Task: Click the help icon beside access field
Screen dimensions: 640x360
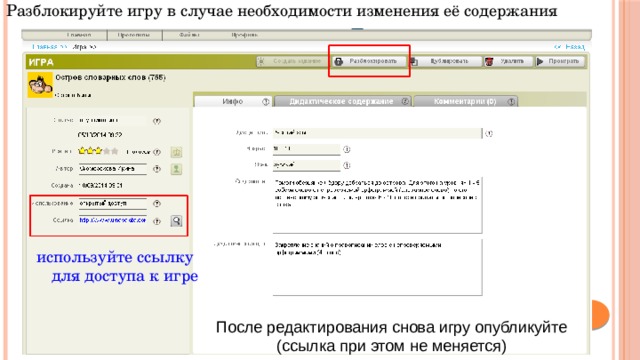Action: click(157, 203)
